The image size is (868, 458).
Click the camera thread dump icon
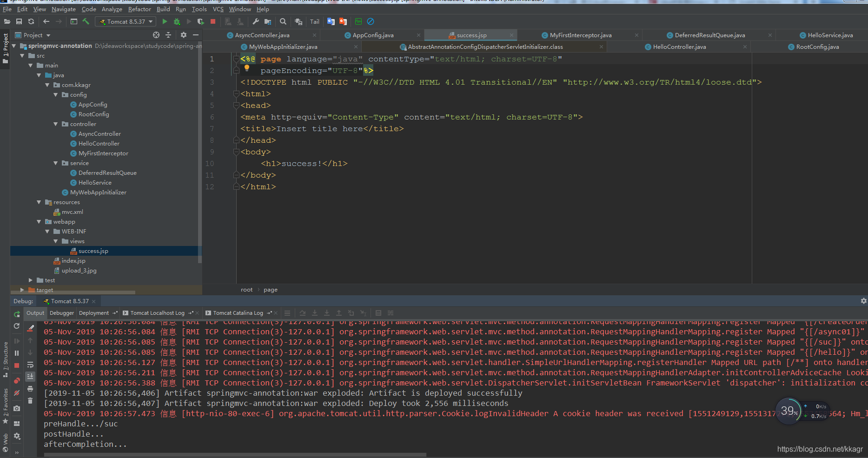point(17,408)
